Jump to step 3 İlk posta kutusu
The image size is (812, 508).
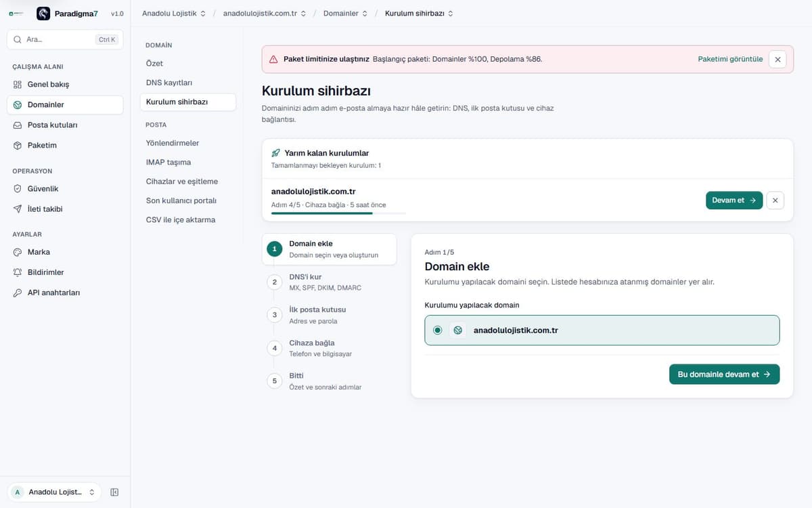329,315
